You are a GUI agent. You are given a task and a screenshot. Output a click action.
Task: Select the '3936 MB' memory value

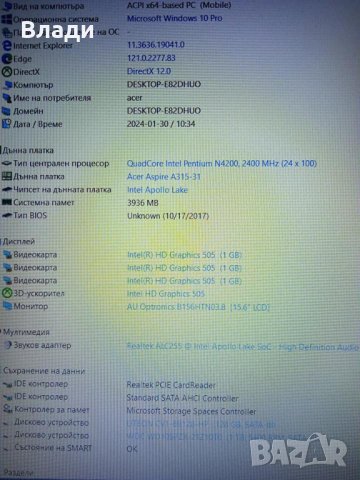click(143, 203)
